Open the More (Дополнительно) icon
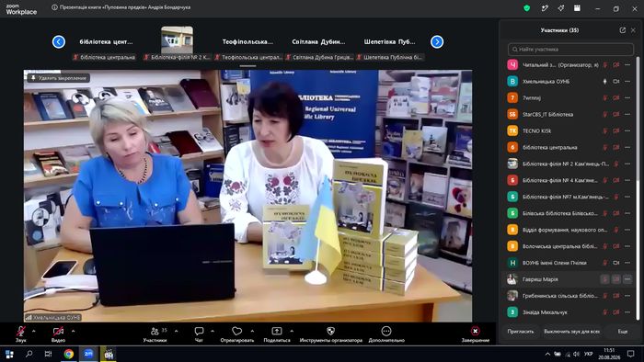The width and height of the screenshot is (644, 362). pos(386,331)
